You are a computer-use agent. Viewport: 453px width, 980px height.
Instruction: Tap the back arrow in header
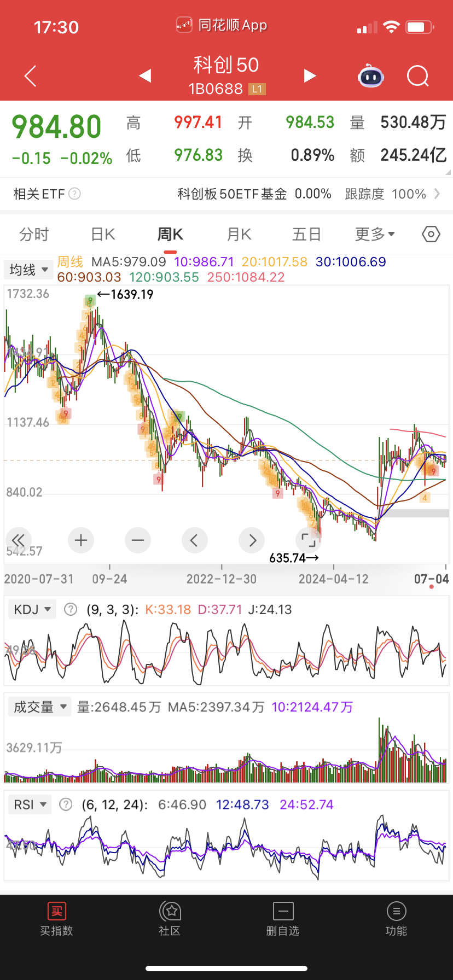tap(31, 76)
